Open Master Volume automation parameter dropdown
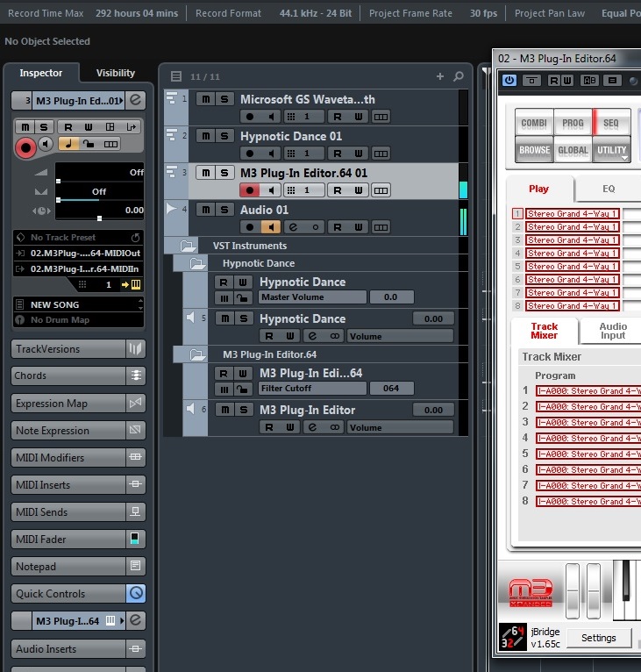 pos(312,297)
